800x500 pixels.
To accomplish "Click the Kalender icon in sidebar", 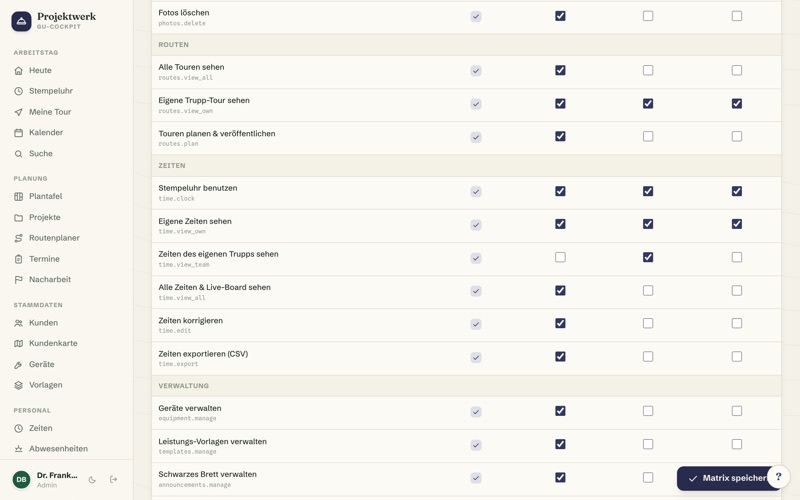I will [x=18, y=133].
